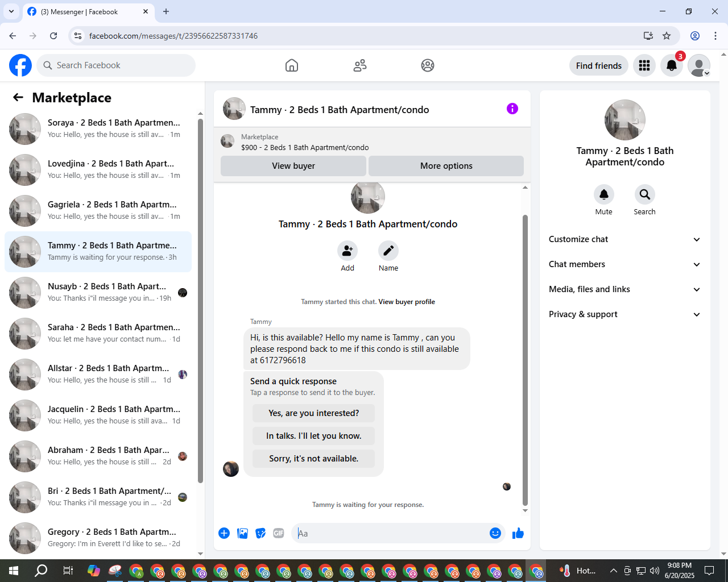728x582 pixels.
Task: Click the address bar URL
Action: pyautogui.click(x=173, y=36)
